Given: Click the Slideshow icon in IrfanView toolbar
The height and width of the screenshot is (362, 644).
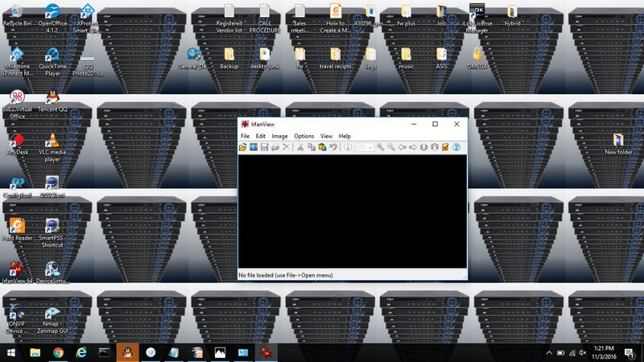Looking at the screenshot, I should [254, 147].
